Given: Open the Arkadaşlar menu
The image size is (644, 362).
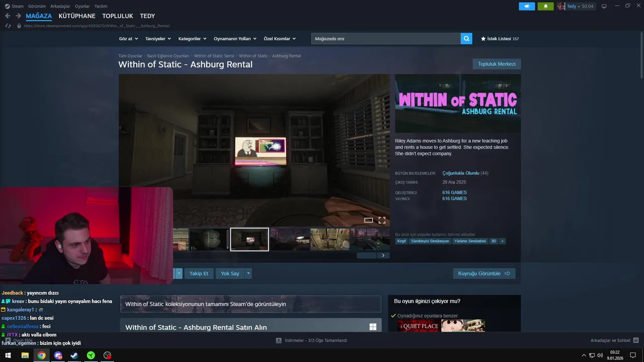Looking at the screenshot, I should point(60,6).
